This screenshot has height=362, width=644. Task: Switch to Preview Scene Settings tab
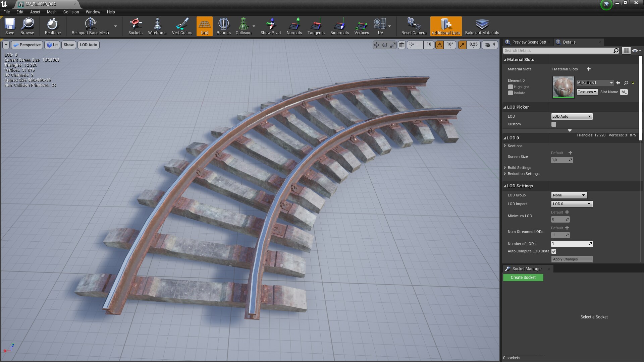[529, 42]
